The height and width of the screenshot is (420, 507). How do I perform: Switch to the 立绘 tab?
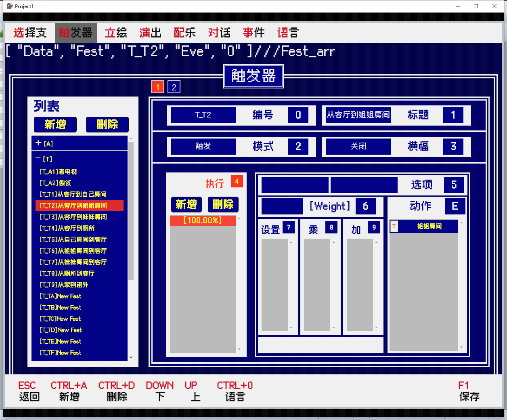116,33
